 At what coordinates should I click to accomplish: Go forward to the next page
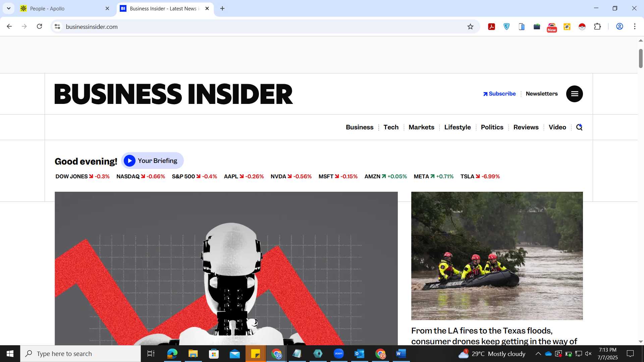tap(24, 26)
